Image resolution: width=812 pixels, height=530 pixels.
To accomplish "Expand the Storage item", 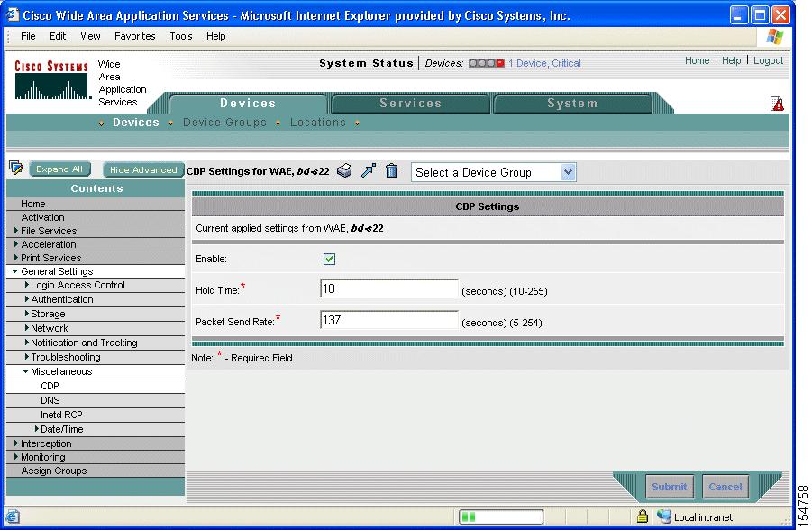I will [x=27, y=314].
